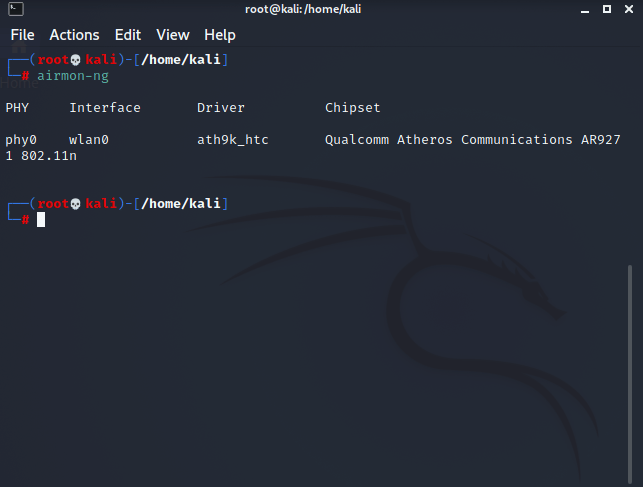
Task: Click the wlan0 interface name
Action: coord(89,140)
